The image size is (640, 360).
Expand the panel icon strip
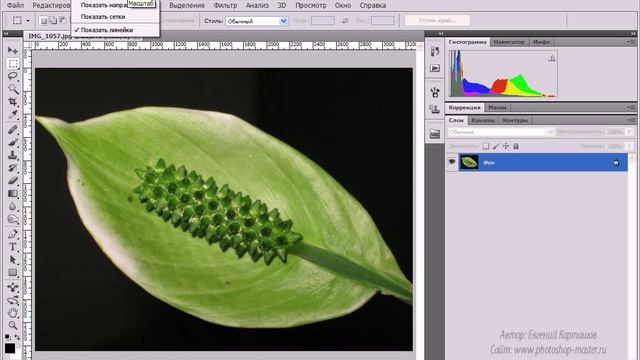point(441,33)
